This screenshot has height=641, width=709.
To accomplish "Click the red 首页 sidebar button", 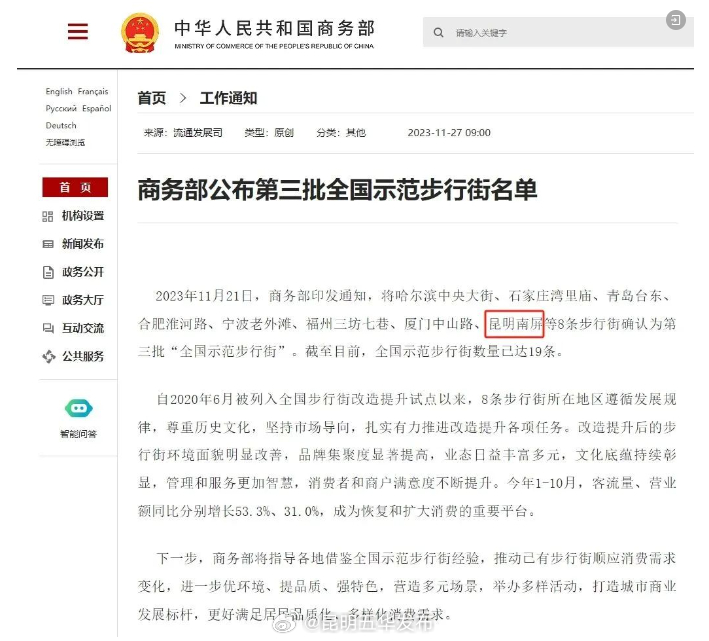I will tap(75, 187).
